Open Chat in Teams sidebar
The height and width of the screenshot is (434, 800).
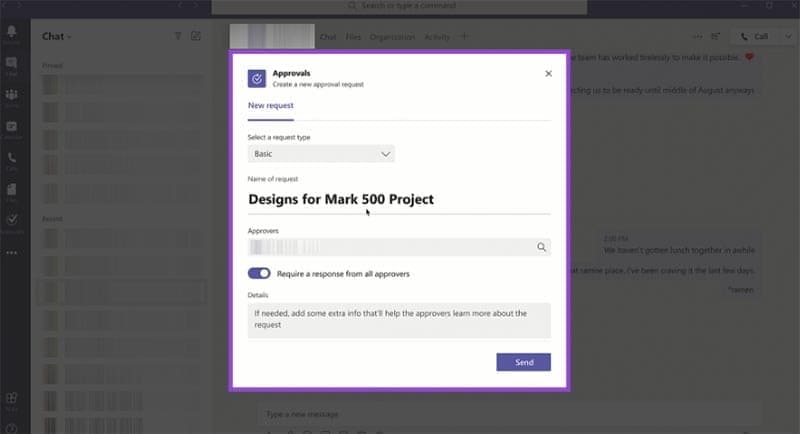click(11, 64)
